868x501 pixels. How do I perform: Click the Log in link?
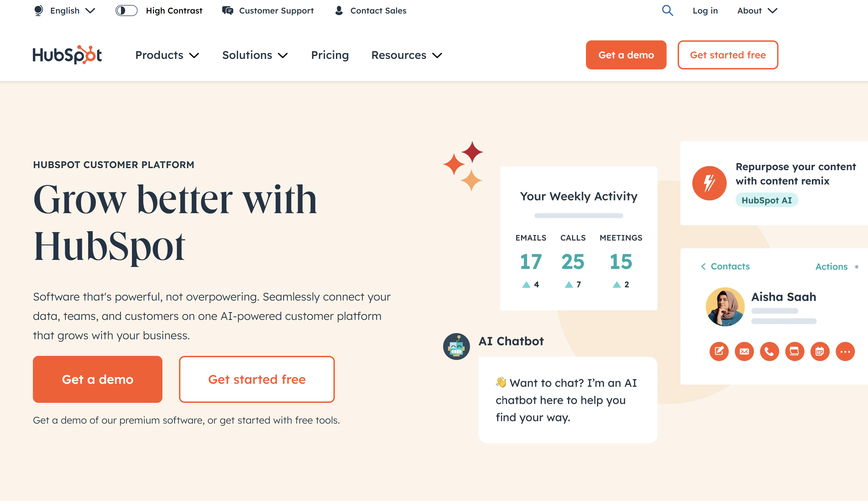(705, 11)
